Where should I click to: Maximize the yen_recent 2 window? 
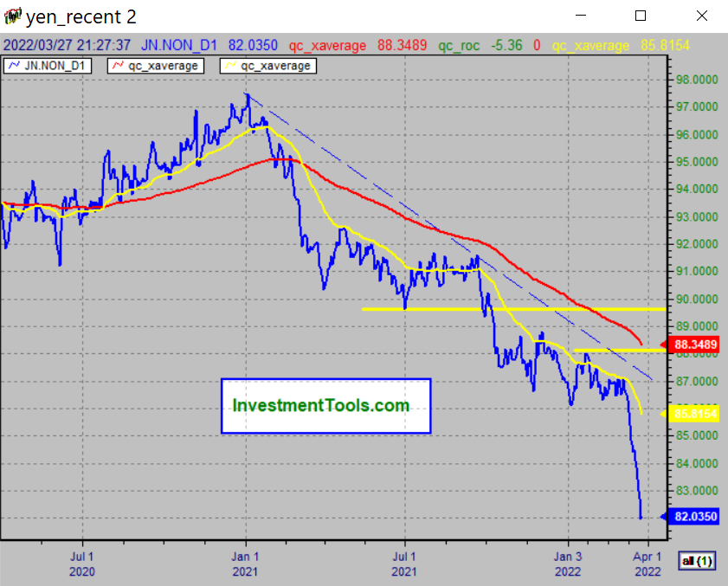641,16
